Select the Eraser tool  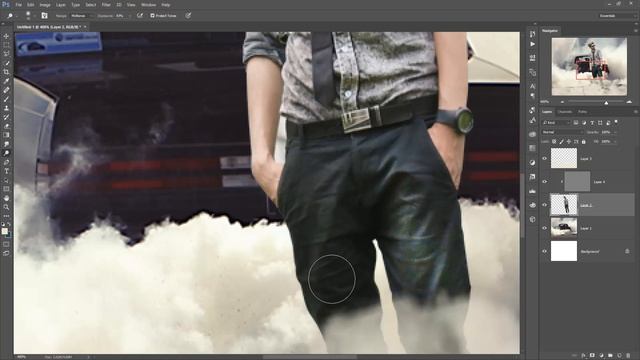(x=6, y=126)
